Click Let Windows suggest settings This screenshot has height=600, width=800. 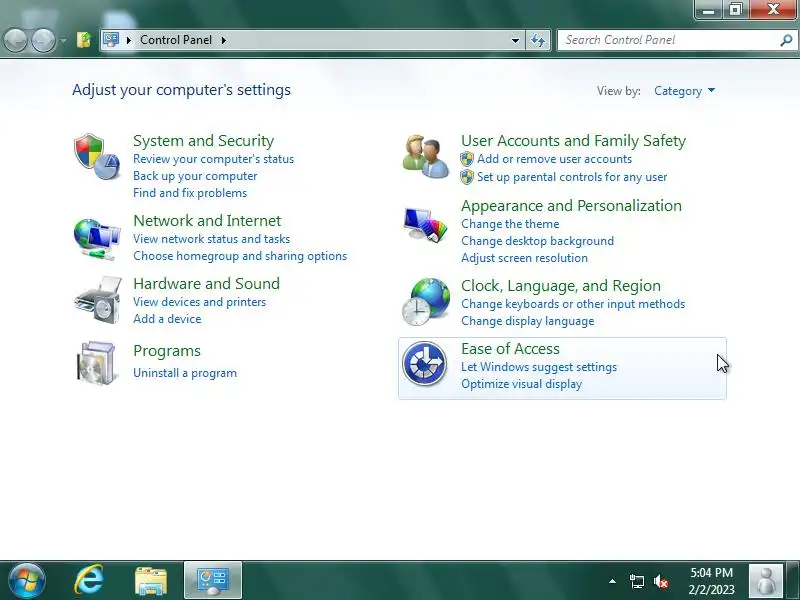pyautogui.click(x=539, y=367)
